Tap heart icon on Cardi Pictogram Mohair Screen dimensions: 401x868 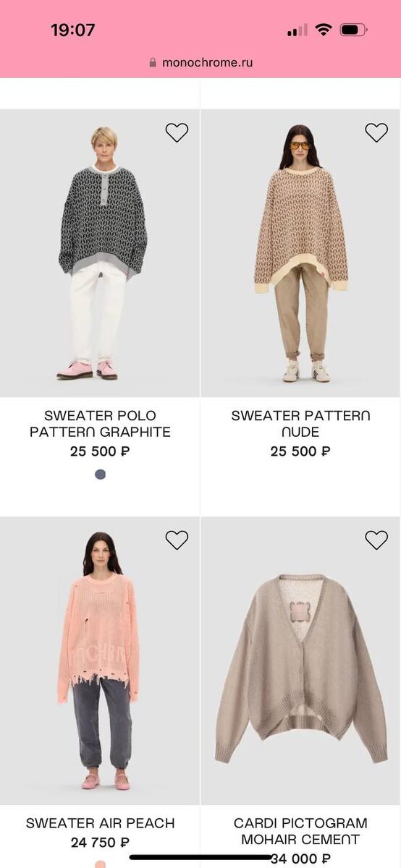tap(376, 540)
